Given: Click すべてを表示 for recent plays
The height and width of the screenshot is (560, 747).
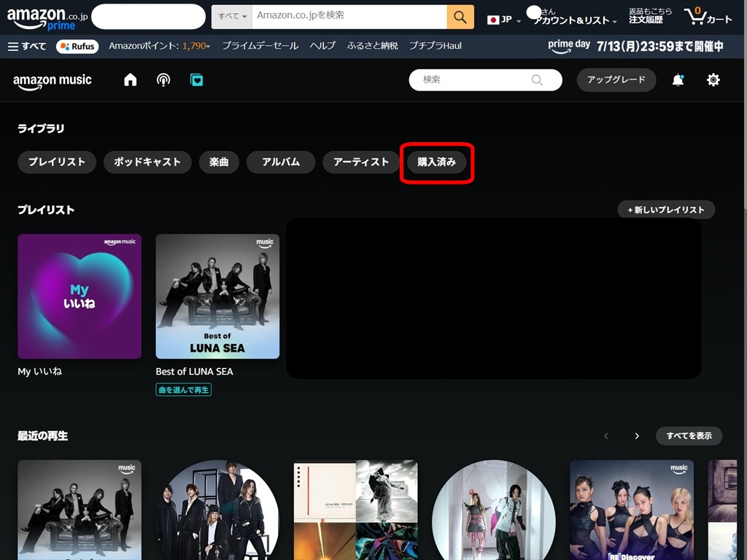Looking at the screenshot, I should [689, 436].
